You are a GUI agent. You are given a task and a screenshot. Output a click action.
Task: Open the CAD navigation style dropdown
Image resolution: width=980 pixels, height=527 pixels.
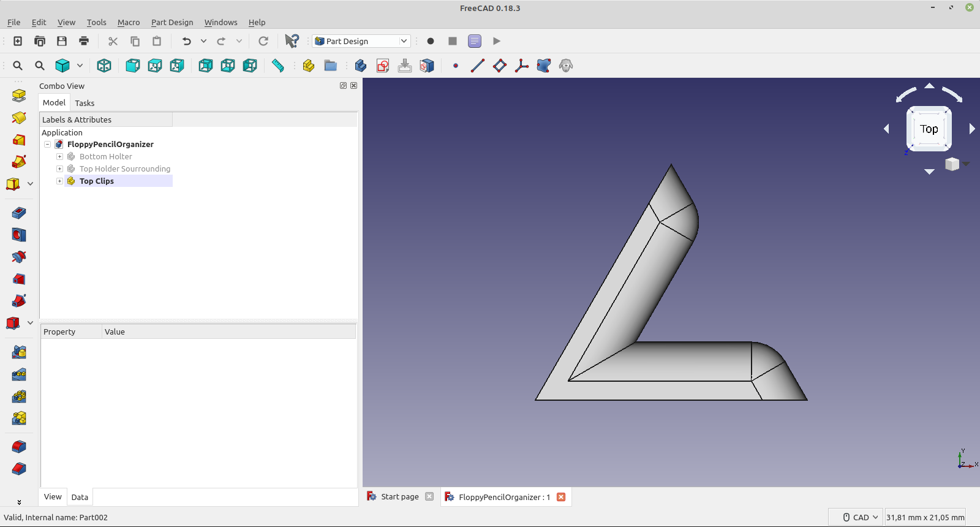[856, 517]
